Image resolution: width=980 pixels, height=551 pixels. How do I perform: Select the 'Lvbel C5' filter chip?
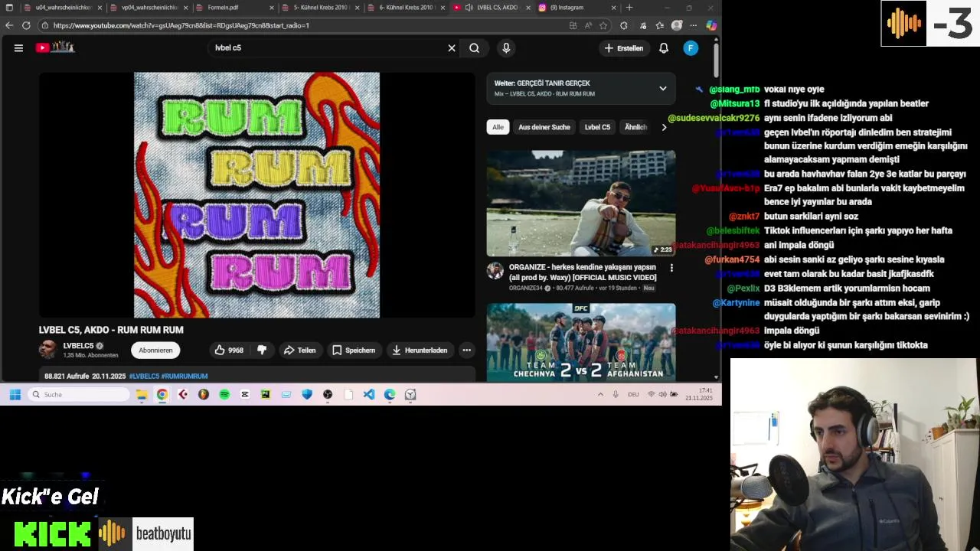[597, 127]
